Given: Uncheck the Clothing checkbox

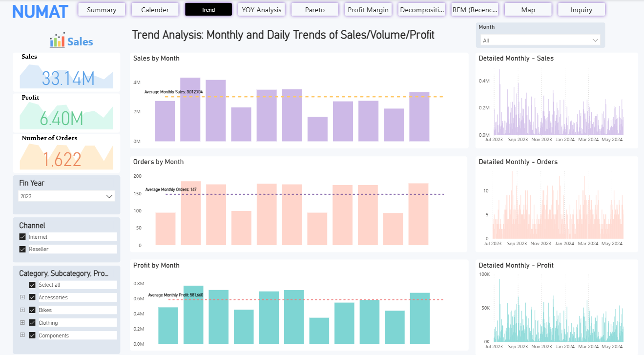Looking at the screenshot, I should coord(32,323).
